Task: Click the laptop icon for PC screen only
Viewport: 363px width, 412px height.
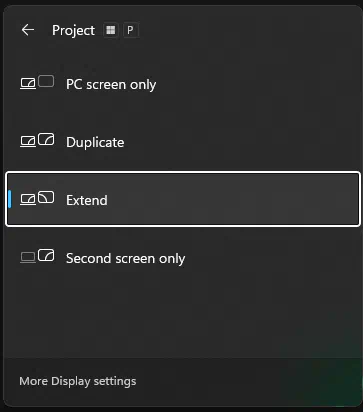Action: [x=28, y=83]
